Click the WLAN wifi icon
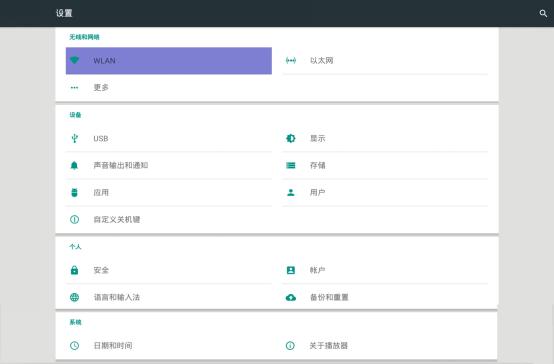This screenshot has width=554, height=364. [74, 60]
